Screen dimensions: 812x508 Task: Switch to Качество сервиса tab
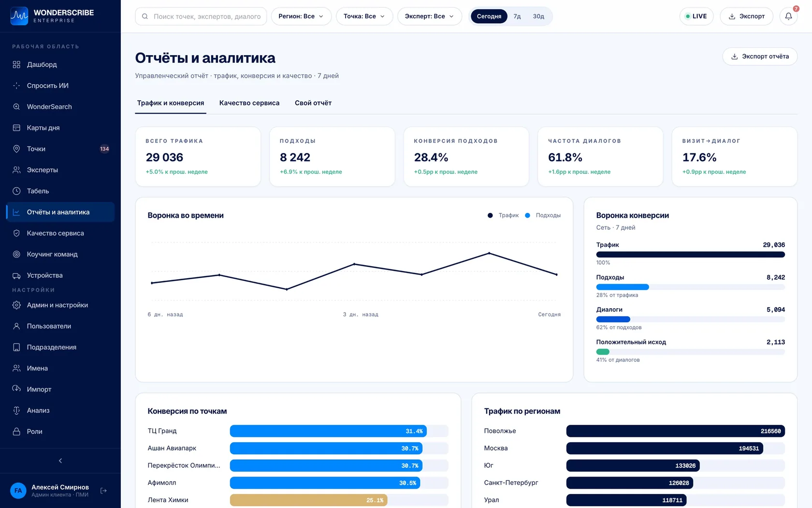pyautogui.click(x=249, y=103)
